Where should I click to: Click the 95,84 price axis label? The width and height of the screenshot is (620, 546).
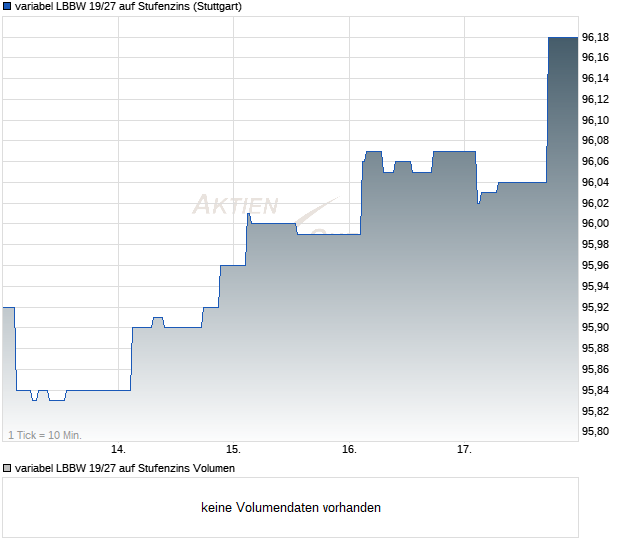595,390
